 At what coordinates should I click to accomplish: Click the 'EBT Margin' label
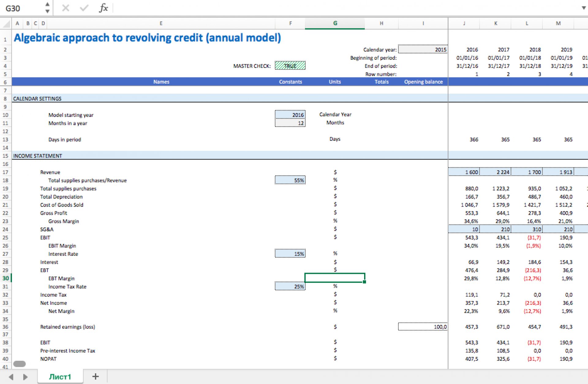tap(61, 278)
